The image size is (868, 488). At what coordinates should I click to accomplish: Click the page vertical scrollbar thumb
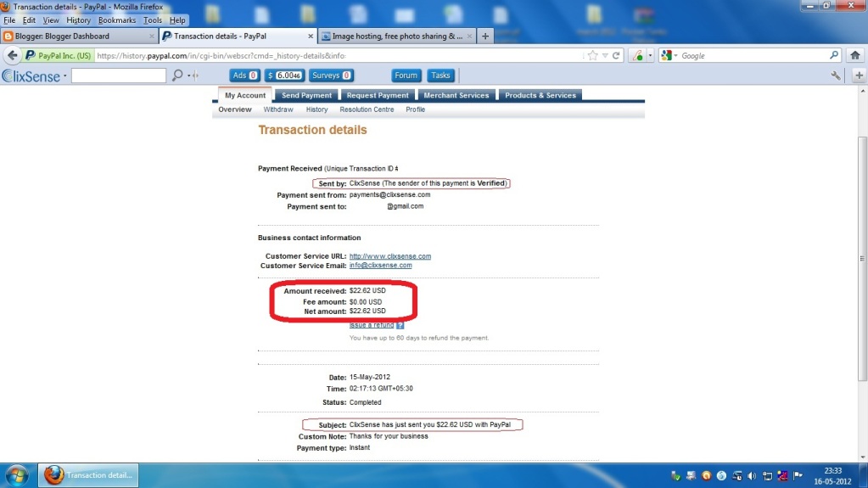(x=862, y=259)
